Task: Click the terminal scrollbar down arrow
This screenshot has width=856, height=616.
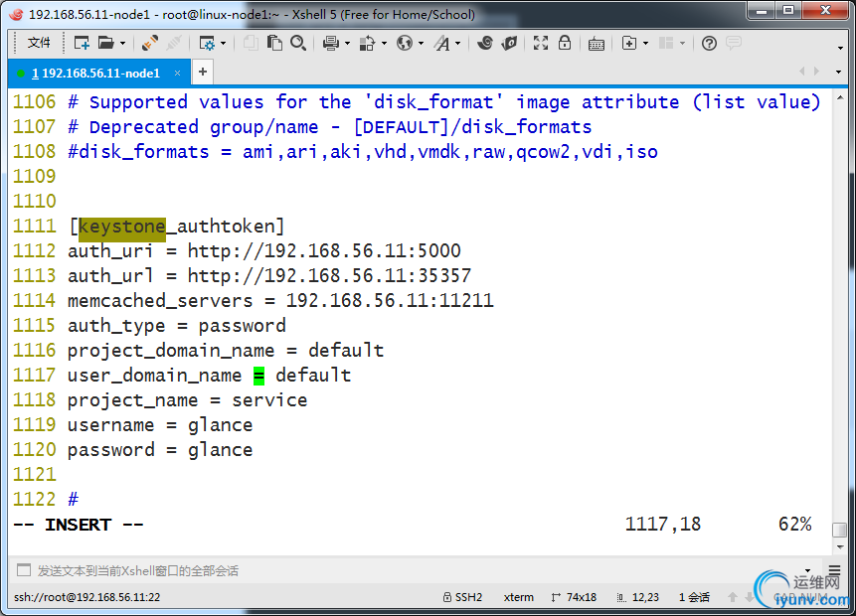Action: pyautogui.click(x=840, y=546)
